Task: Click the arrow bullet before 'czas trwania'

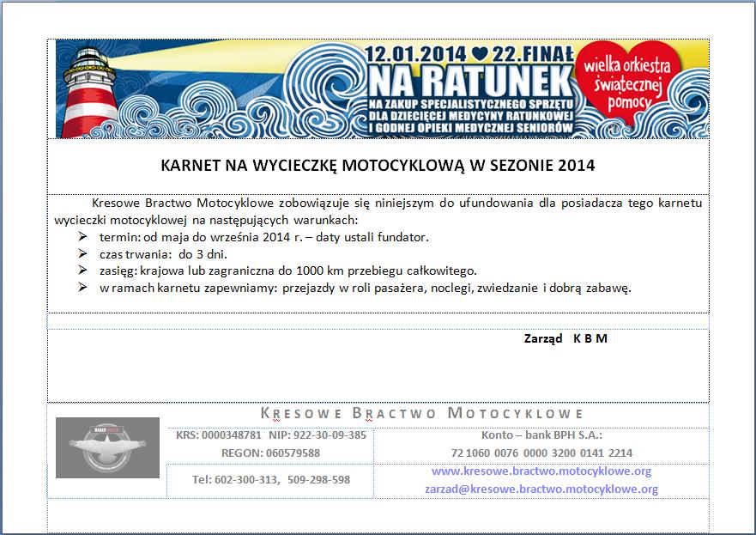Action: point(82,253)
